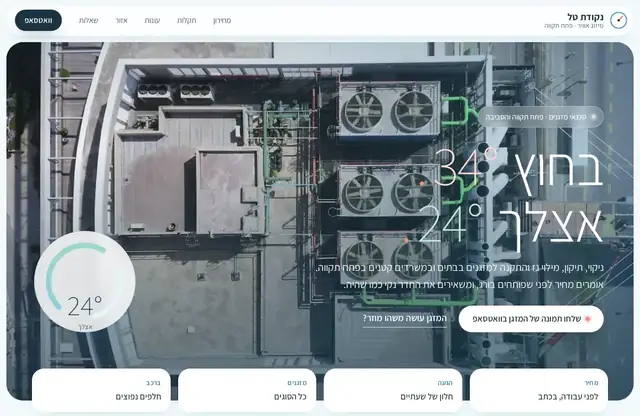This screenshot has height=416, width=640.
Task: Jump to the שאלות navigation item
Action: 89,20
